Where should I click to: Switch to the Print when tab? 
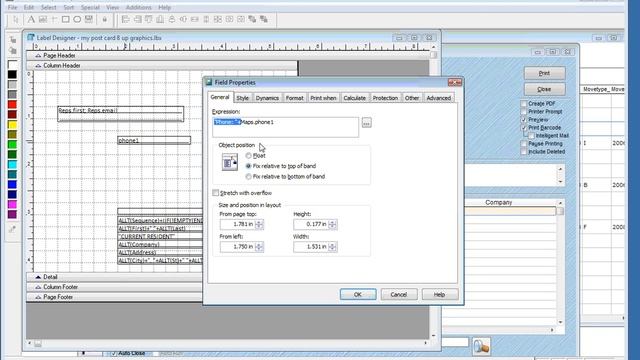point(323,98)
